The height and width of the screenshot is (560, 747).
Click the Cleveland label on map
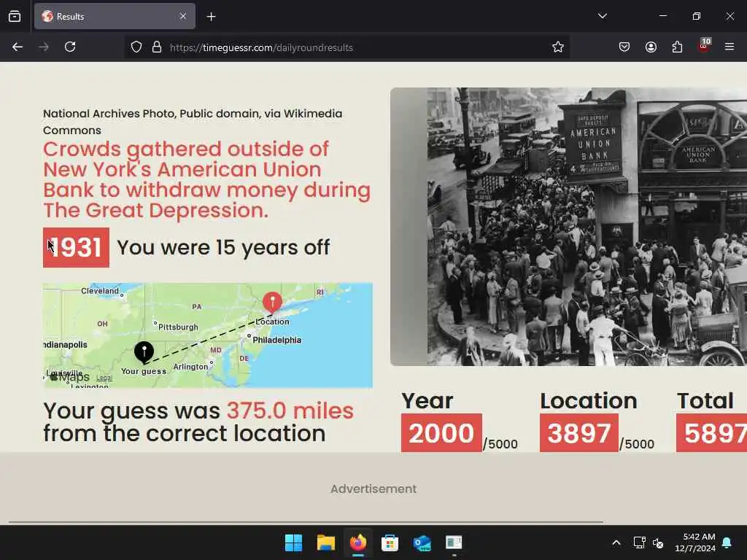100,291
